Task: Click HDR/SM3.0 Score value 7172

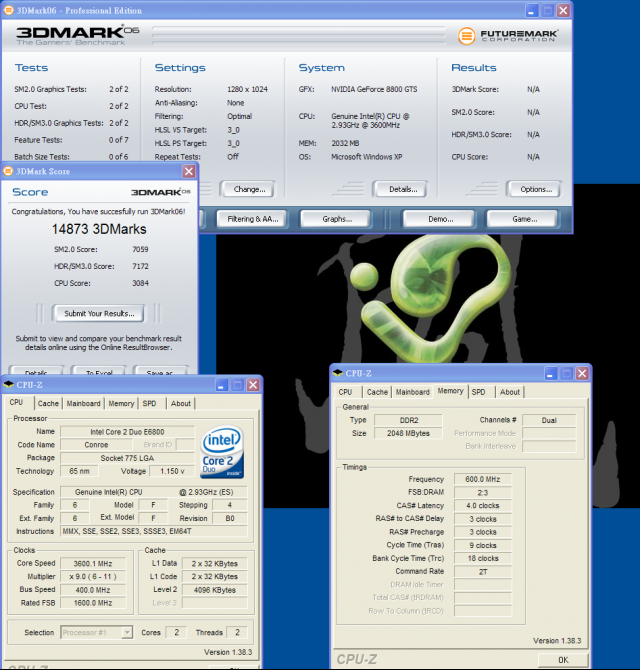Action: point(140,266)
